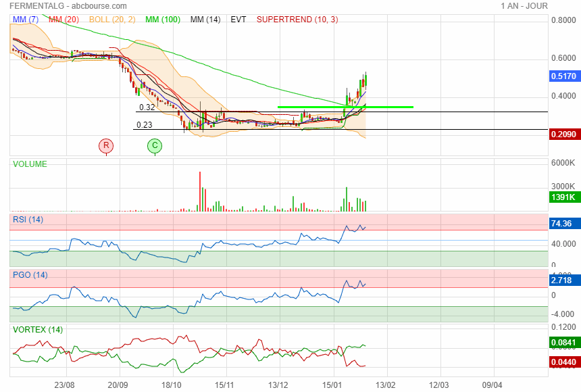
Task: Click the blue 0.5170 price tag
Action: click(x=563, y=76)
